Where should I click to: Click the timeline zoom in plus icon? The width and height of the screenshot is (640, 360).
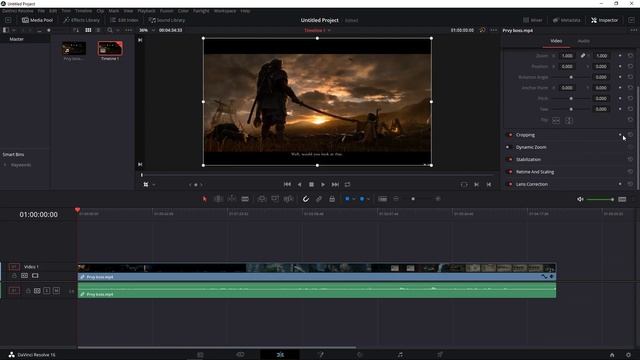[438, 199]
